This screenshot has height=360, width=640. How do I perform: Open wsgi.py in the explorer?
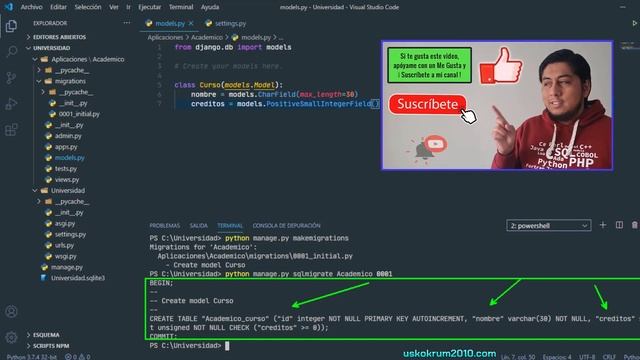pyautogui.click(x=66, y=257)
